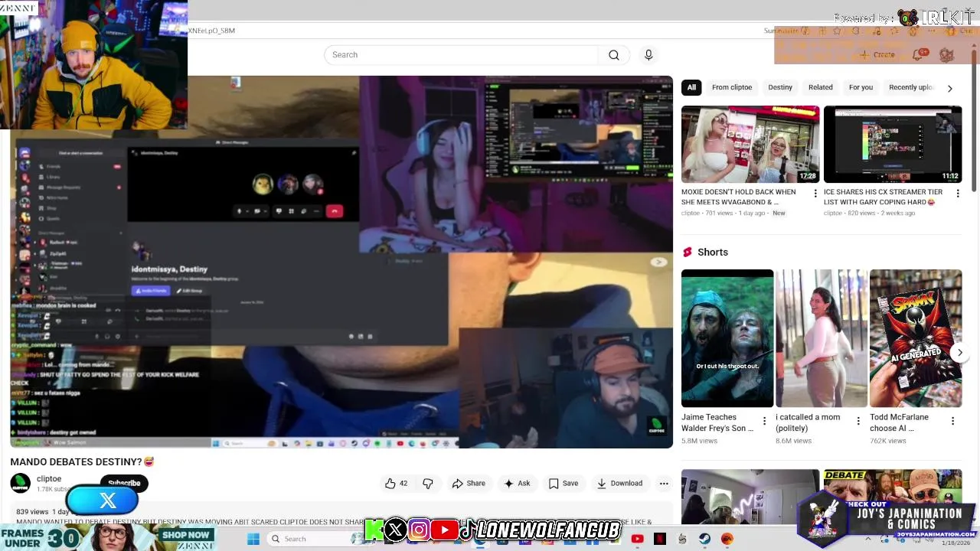Save the video to a playlist
Viewport: 980px width, 551px height.
(563, 484)
